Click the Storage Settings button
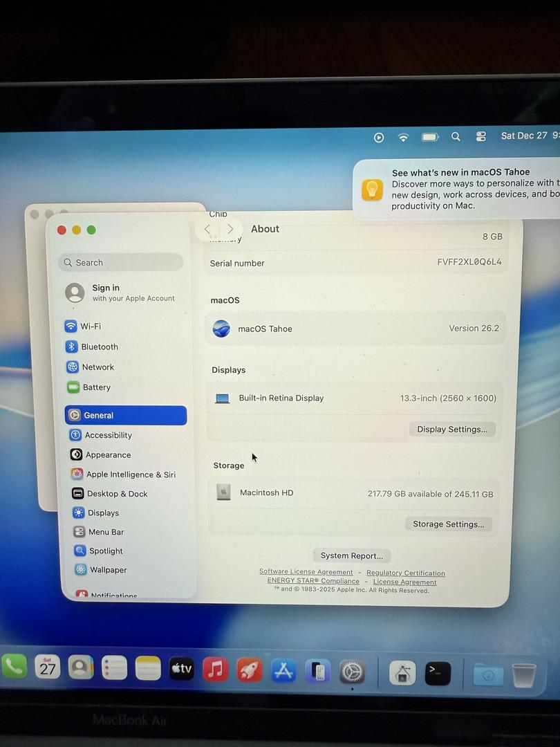 click(x=448, y=524)
